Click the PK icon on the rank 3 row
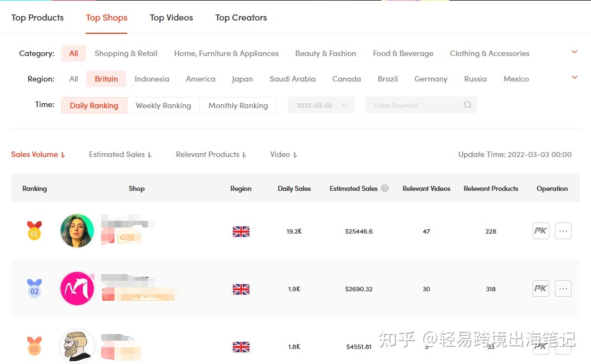Screen dimensions: 591x364 click(540, 346)
